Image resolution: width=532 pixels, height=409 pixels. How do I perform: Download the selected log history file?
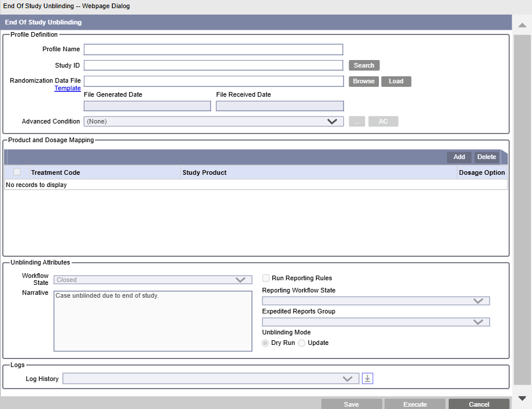[367, 378]
